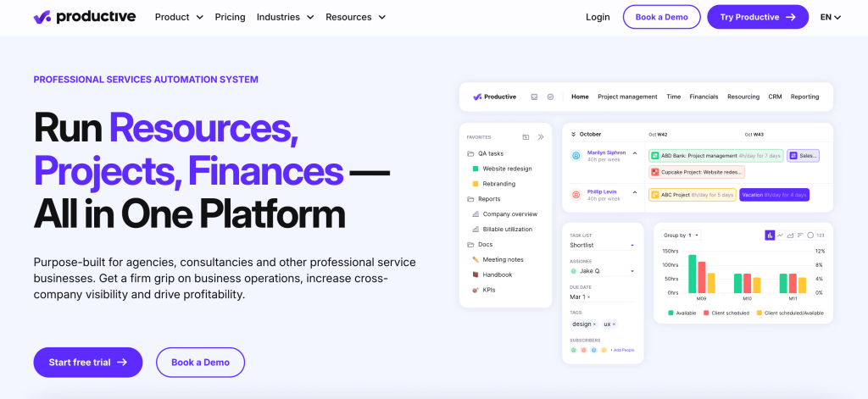Click Book a Demo in the header

(661, 17)
